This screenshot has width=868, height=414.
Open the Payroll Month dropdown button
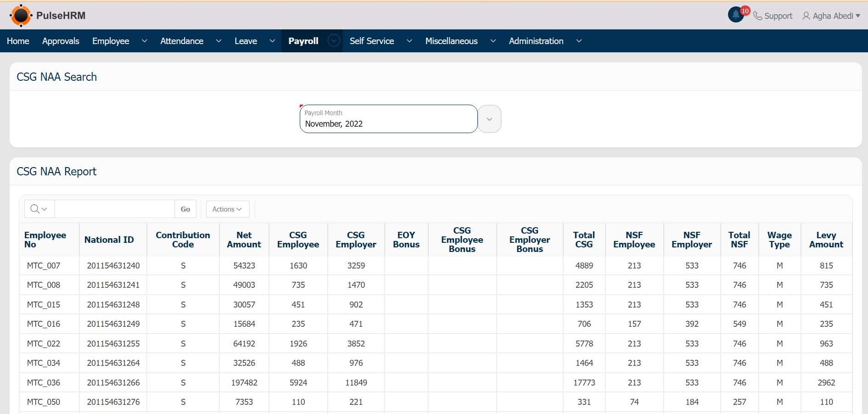coord(489,119)
